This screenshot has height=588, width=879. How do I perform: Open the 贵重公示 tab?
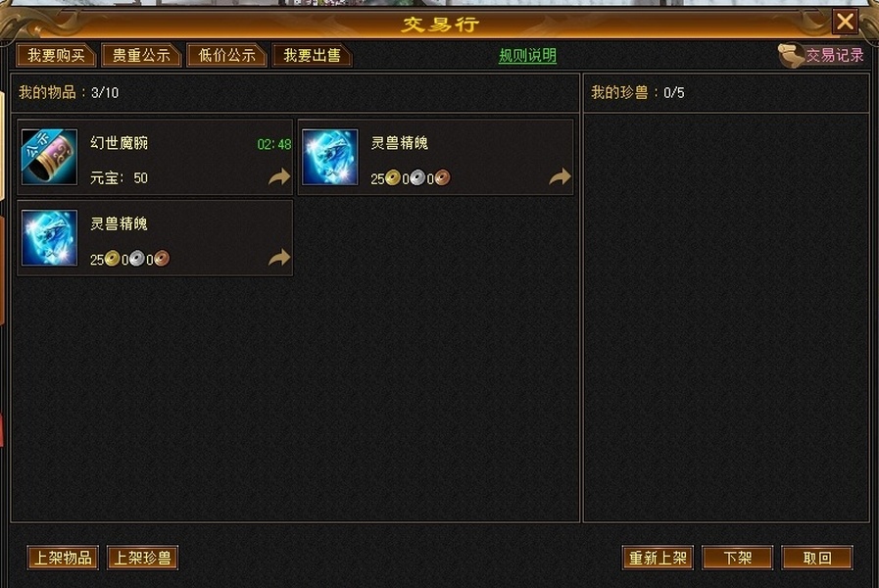click(141, 56)
